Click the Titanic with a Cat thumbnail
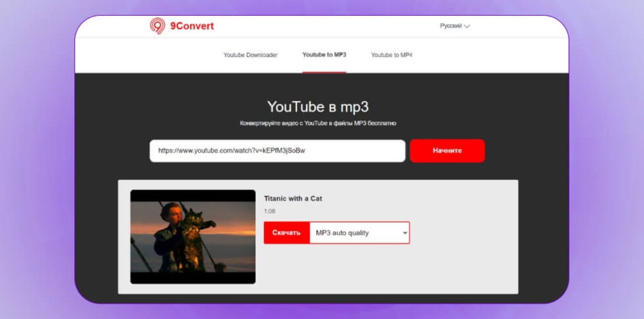Viewport: 644px width, 319px height. (193, 237)
